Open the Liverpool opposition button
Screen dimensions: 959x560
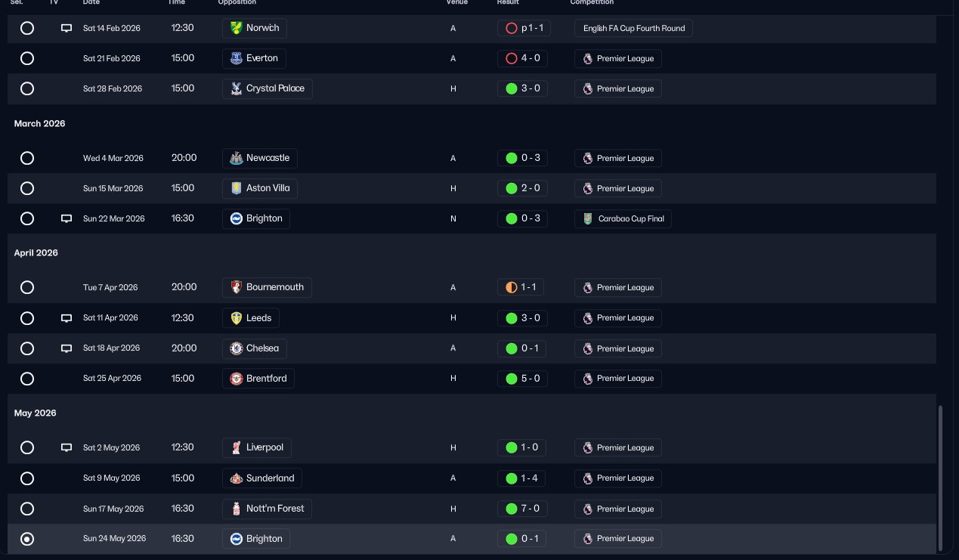(257, 447)
